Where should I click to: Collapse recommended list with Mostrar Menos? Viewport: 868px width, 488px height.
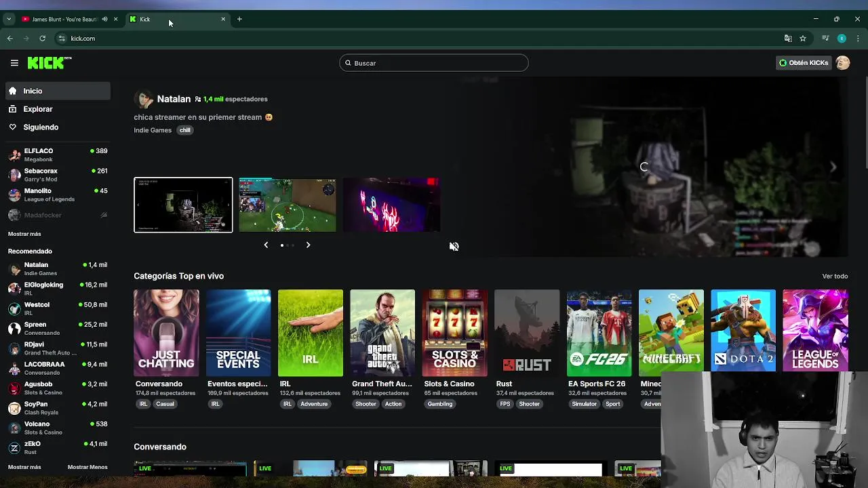tap(87, 467)
